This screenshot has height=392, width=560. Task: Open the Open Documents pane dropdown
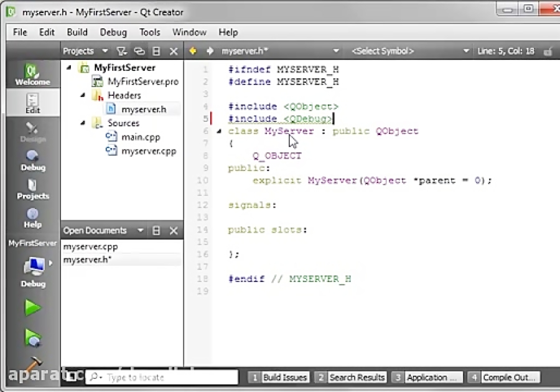click(141, 231)
